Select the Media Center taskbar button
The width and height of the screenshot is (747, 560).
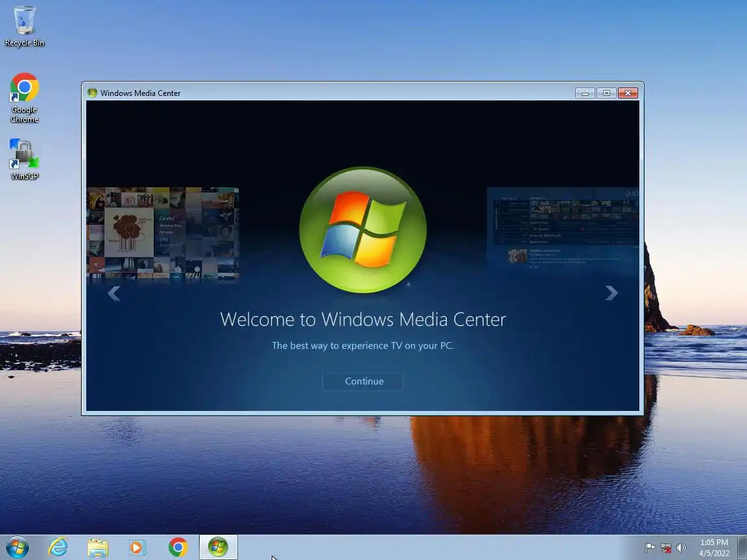click(218, 547)
